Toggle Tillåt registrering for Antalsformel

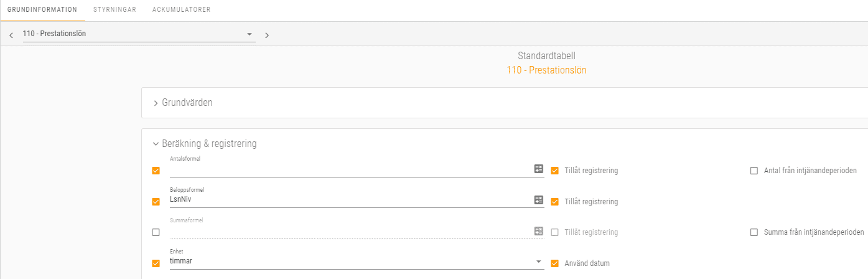554,171
